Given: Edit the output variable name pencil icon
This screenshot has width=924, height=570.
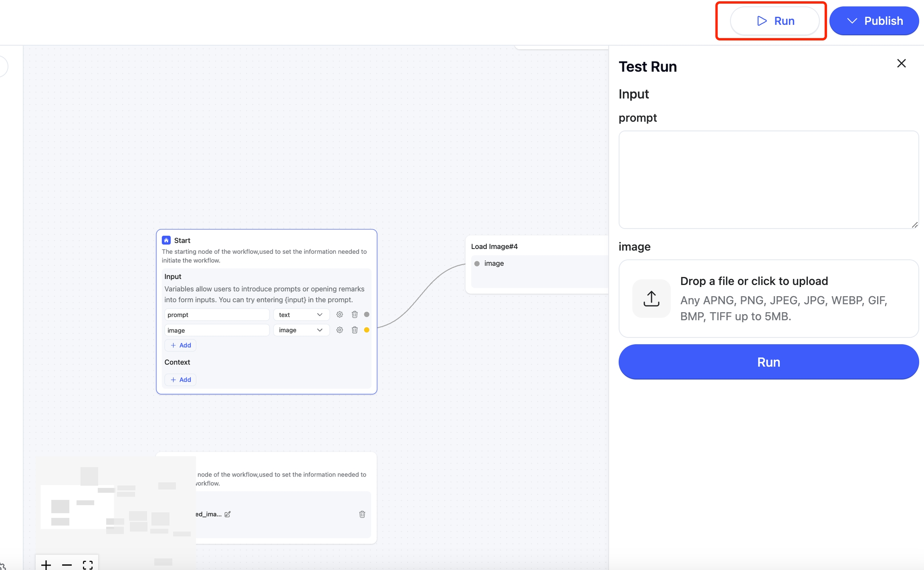Looking at the screenshot, I should [227, 514].
